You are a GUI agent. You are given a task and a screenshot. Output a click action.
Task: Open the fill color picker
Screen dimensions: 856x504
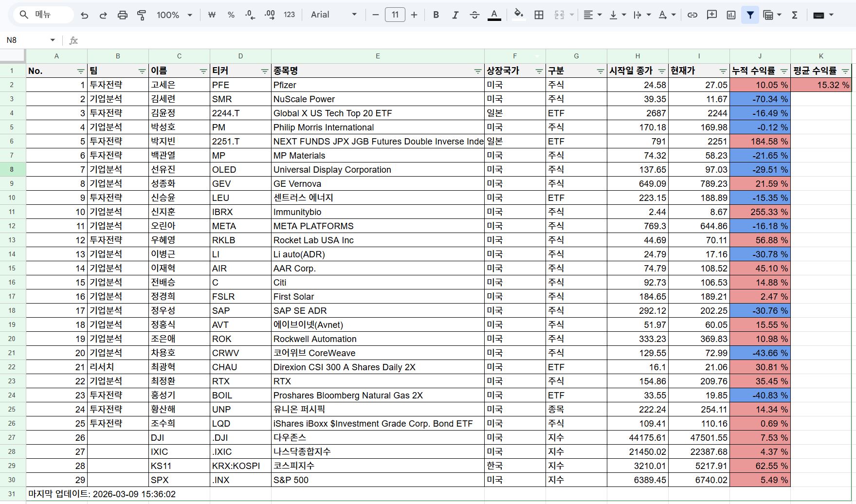click(519, 15)
